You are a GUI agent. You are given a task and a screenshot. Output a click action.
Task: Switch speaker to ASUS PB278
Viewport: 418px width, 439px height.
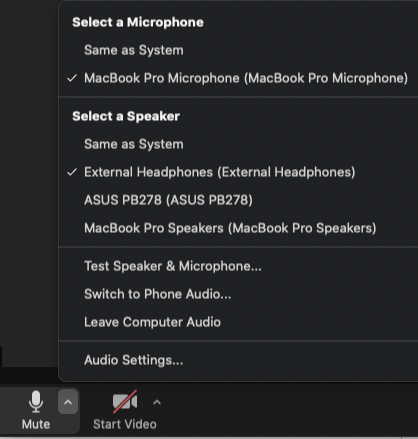tap(168, 200)
